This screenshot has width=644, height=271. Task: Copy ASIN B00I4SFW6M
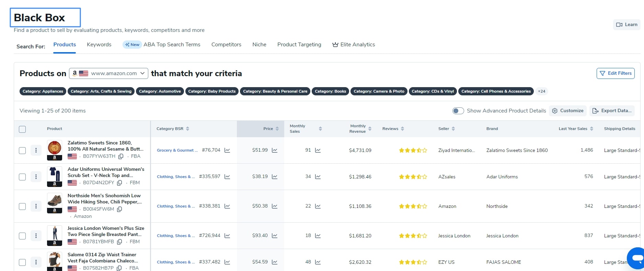tap(119, 209)
